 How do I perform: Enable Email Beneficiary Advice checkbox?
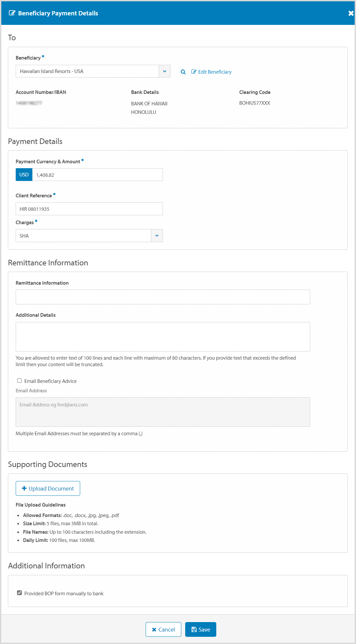tap(20, 381)
